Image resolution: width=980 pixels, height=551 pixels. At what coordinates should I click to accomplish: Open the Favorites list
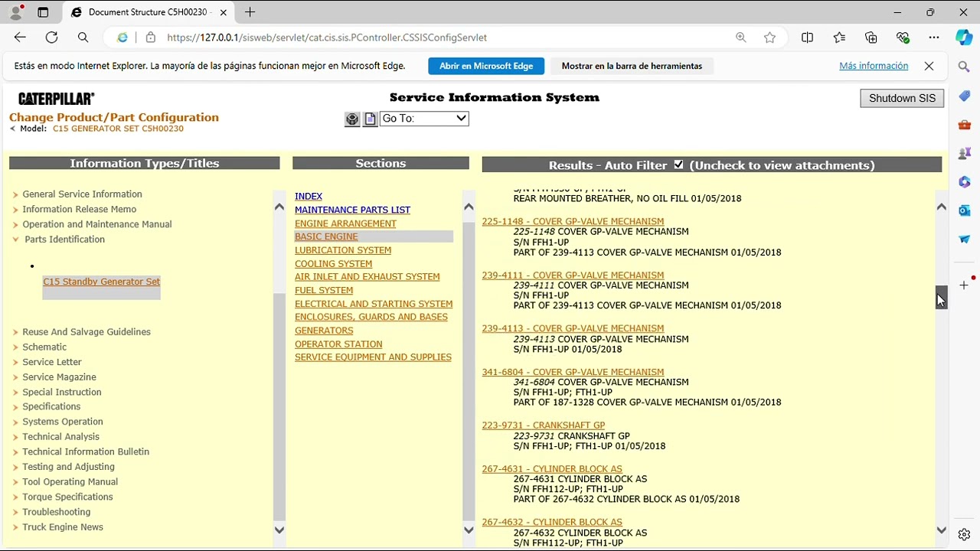point(839,37)
